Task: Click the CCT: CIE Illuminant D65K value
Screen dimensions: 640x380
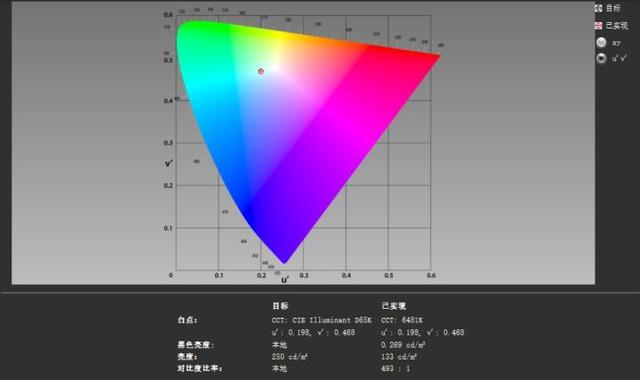Action: tap(322, 320)
